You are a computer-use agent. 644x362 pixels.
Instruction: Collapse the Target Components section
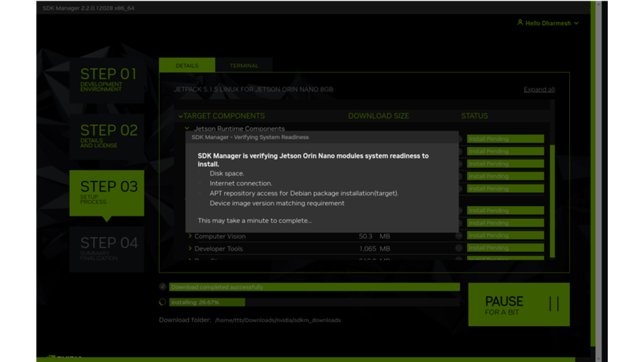tap(181, 116)
